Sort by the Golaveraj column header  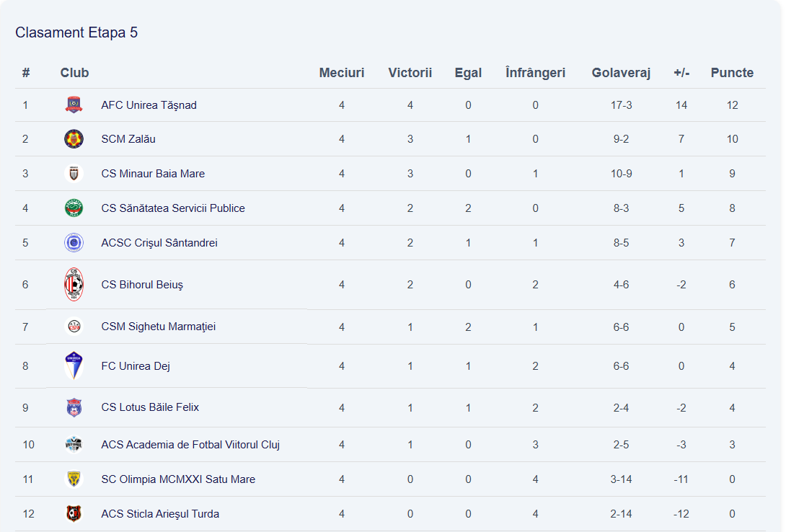621,73
